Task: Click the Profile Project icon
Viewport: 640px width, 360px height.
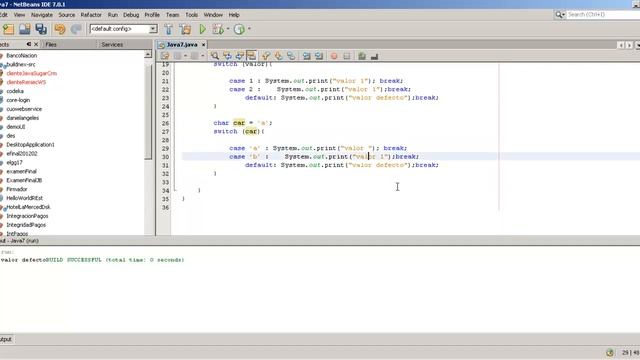Action: [x=239, y=29]
